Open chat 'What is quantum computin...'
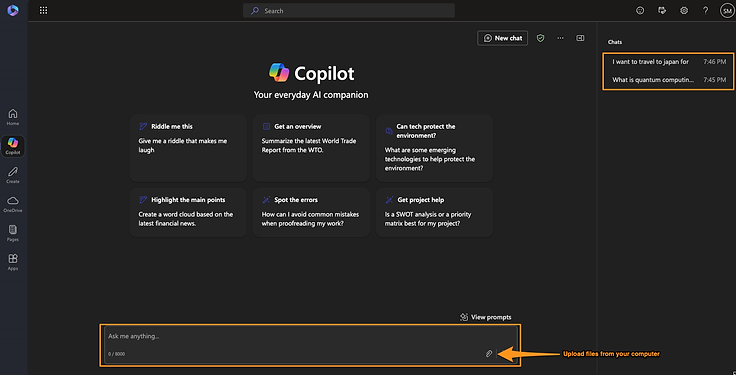The height and width of the screenshot is (375, 736). click(x=668, y=80)
